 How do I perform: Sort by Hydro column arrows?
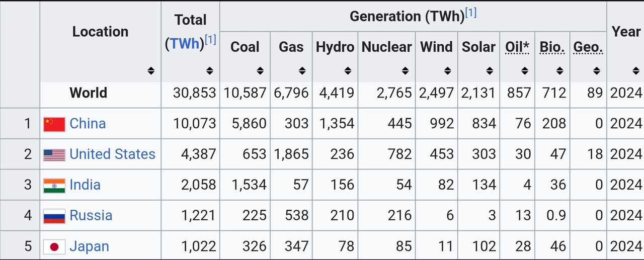click(x=348, y=71)
